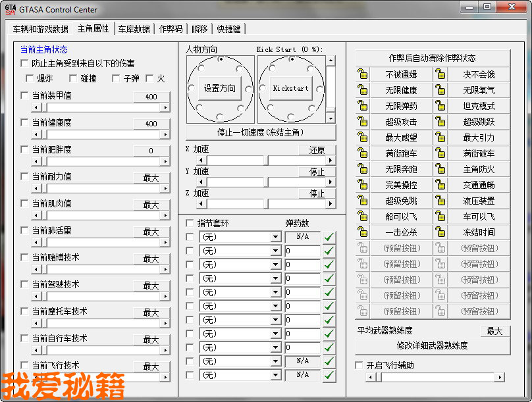Click the padlock for 一击必杀
This screenshot has width=532, height=402.
tap(363, 232)
